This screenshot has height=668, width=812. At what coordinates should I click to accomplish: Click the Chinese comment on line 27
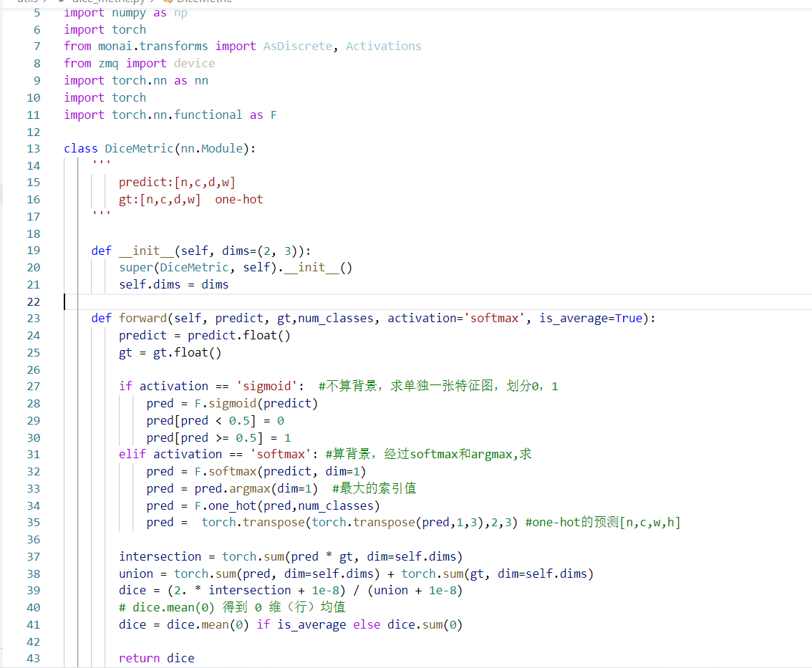[x=438, y=386]
